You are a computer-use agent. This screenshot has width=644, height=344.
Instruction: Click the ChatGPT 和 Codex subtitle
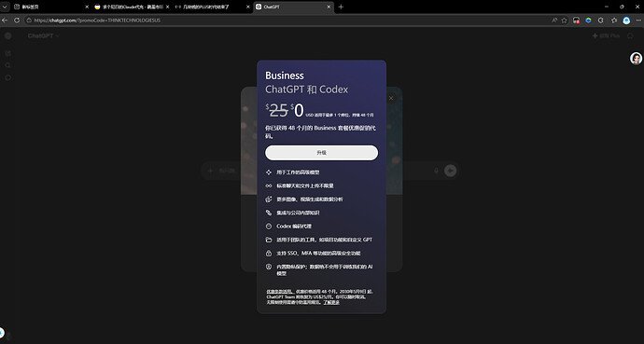[306, 89]
